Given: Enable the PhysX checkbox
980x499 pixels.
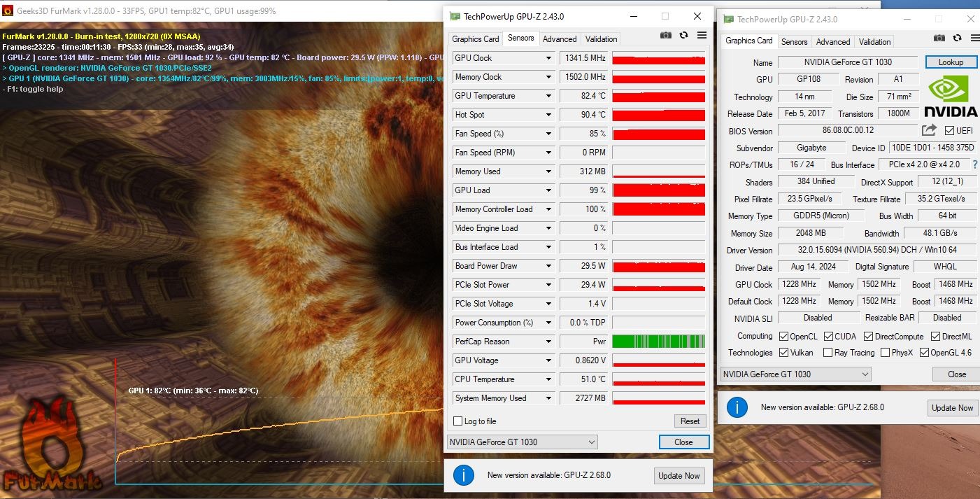Looking at the screenshot, I should pos(885,353).
